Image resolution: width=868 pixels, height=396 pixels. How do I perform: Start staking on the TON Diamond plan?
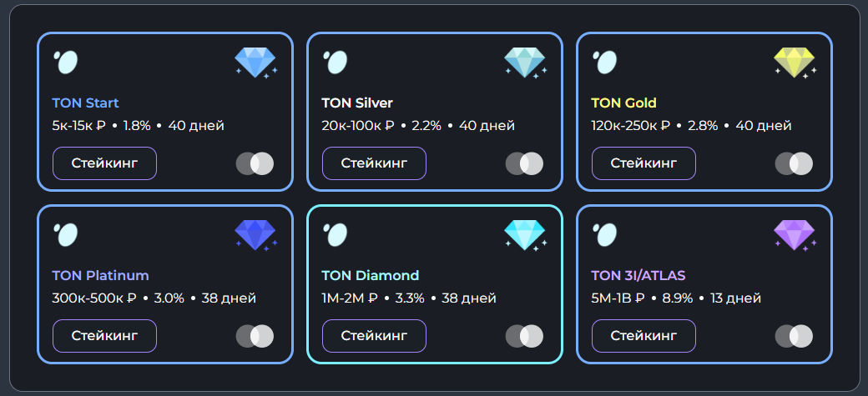click(x=374, y=336)
